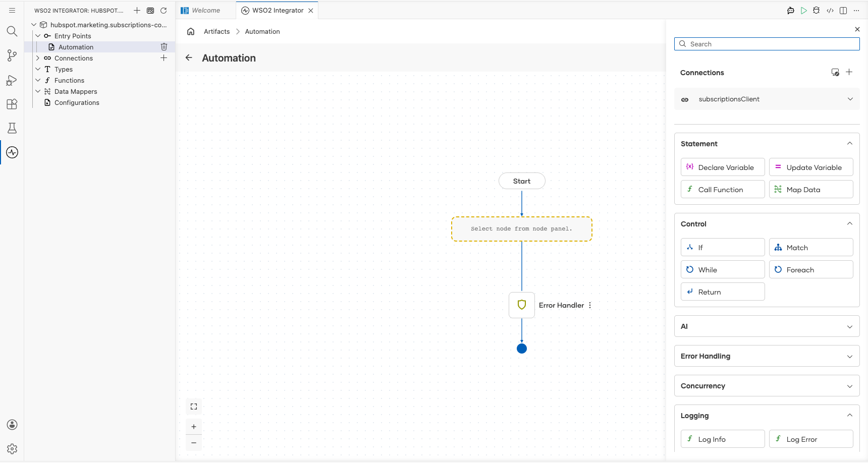Image resolution: width=868 pixels, height=463 pixels.
Task: Click add plus icon in sidebar header
Action: tap(137, 10)
